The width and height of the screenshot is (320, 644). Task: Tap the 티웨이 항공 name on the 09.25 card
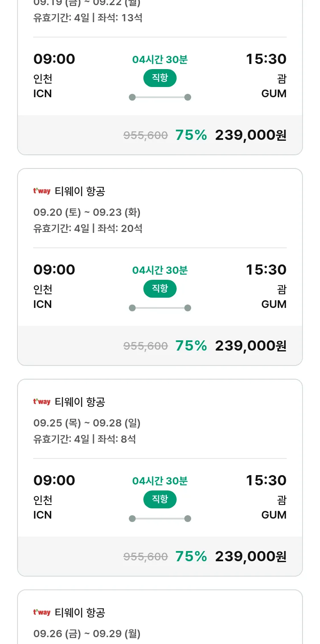click(80, 402)
